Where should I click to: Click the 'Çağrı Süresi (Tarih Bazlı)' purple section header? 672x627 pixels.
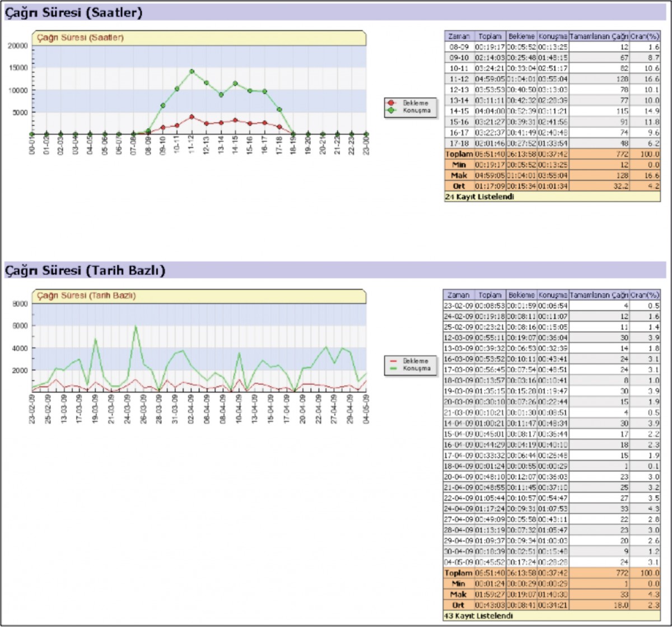tap(336, 270)
